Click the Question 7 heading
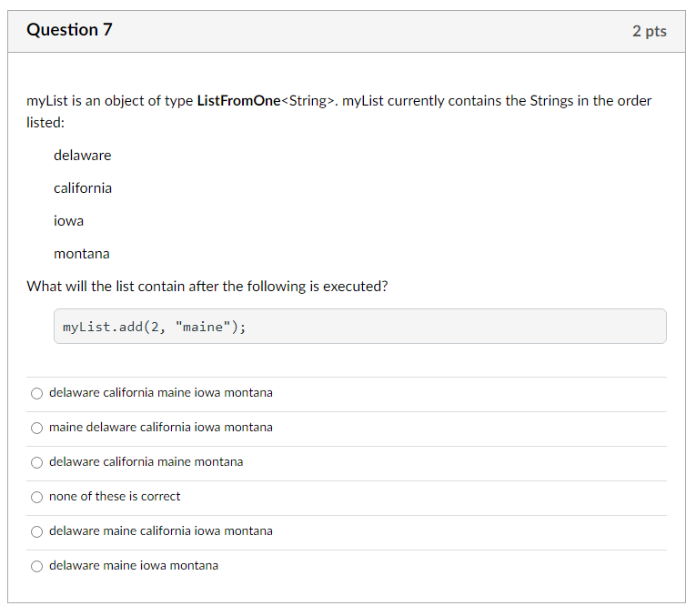The width and height of the screenshot is (696, 616). coord(69,30)
